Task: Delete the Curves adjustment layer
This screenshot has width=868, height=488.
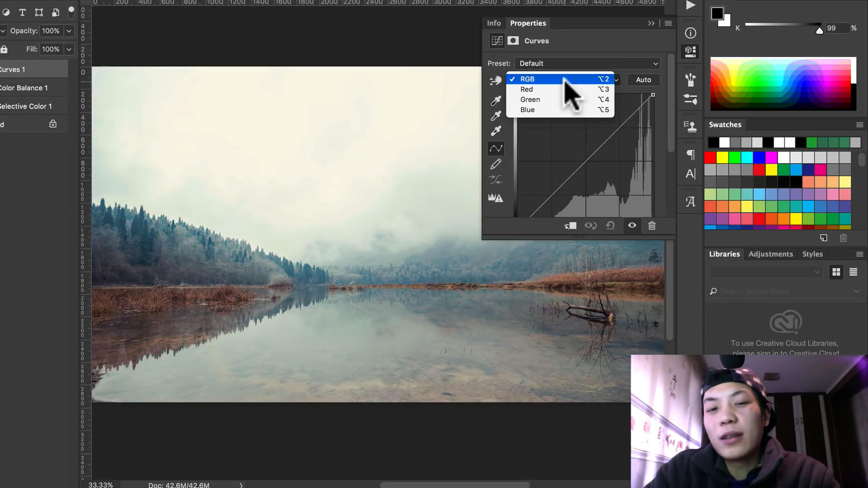Action: tap(651, 225)
